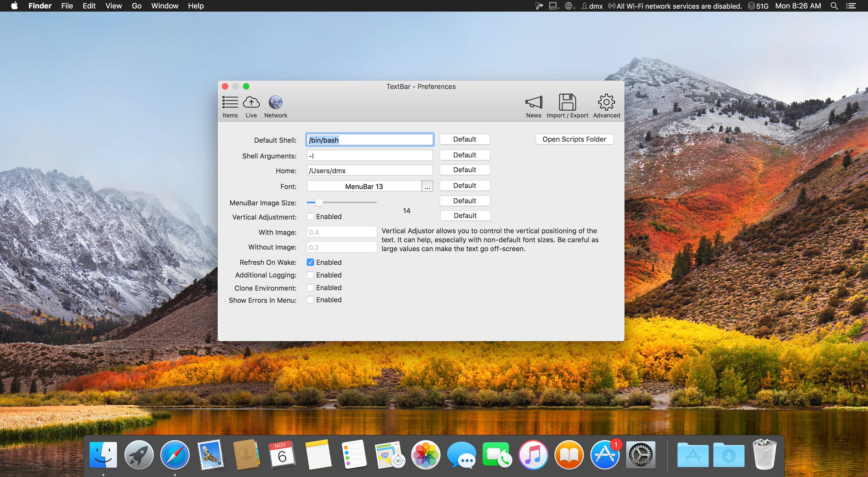Open the font picker ellipsis button

pyautogui.click(x=427, y=186)
